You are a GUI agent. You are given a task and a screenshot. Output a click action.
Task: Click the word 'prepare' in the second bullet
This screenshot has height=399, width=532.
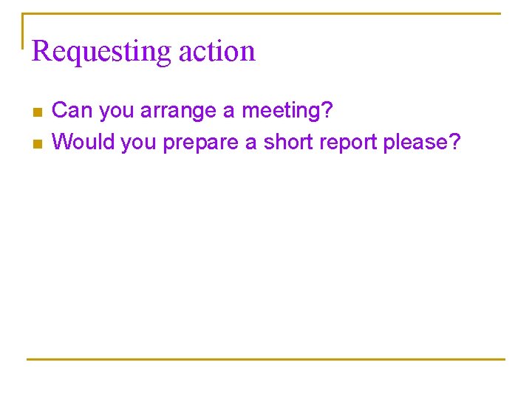pos(200,143)
